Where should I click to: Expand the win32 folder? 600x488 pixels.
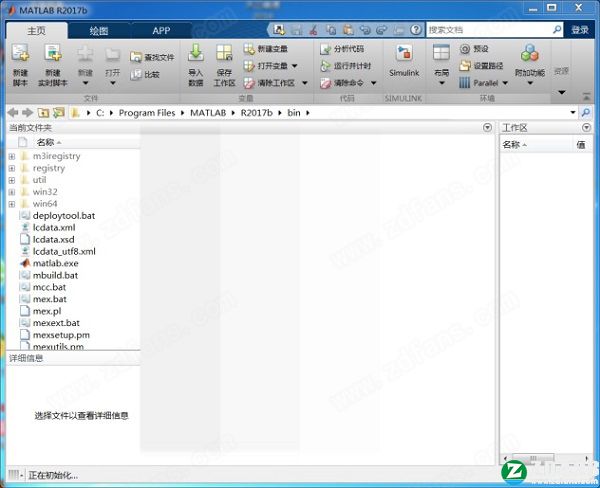[x=12, y=192]
